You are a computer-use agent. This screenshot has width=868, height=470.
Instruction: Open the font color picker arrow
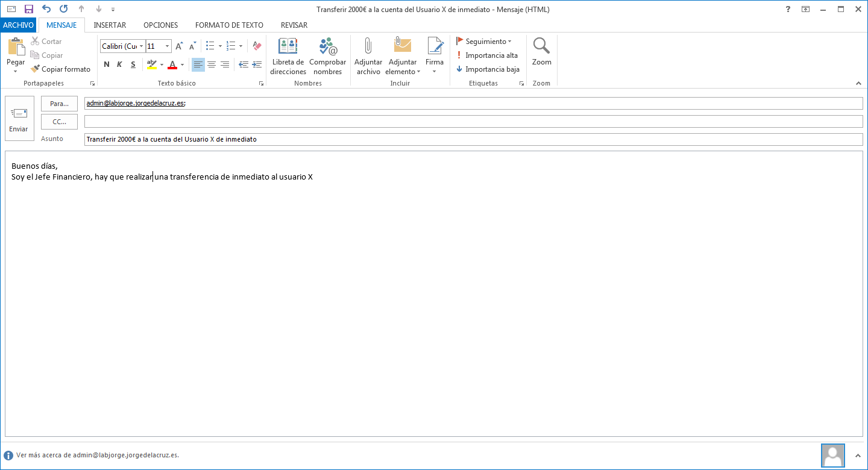click(x=182, y=64)
